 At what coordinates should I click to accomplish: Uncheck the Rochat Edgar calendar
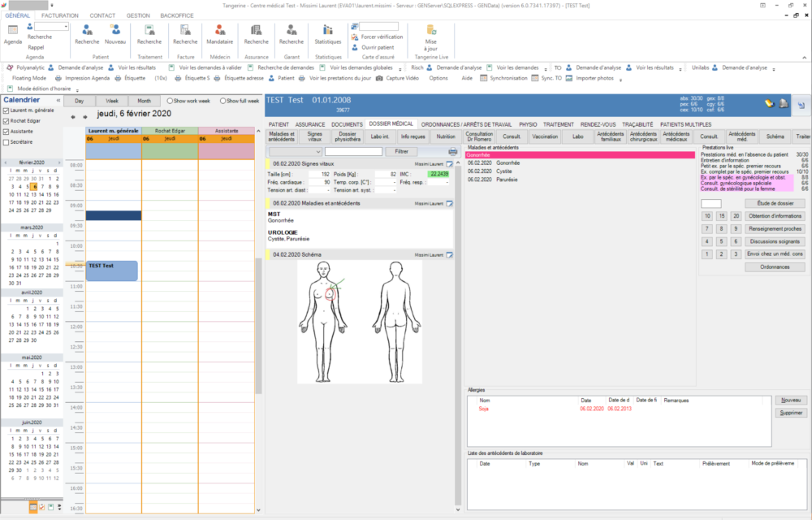[x=6, y=120]
